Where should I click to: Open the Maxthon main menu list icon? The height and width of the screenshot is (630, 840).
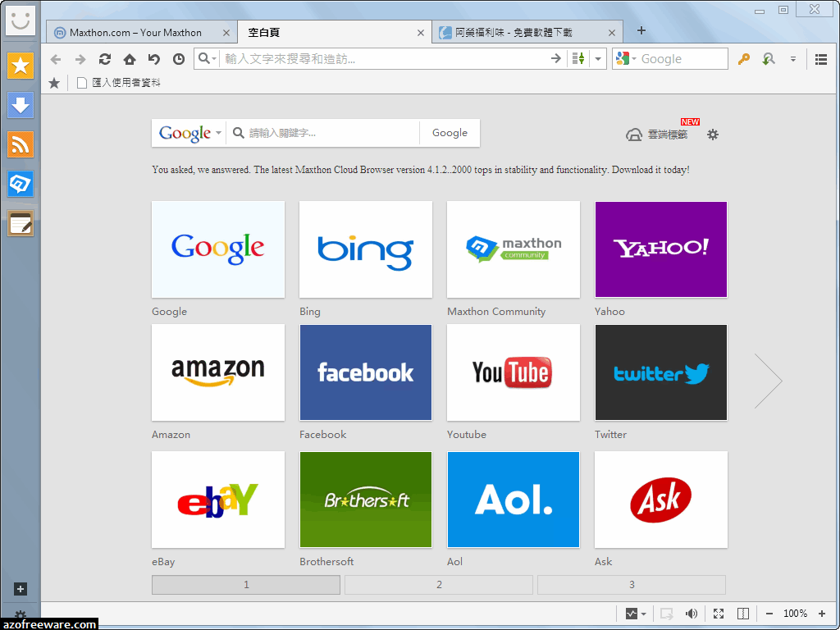click(820, 58)
